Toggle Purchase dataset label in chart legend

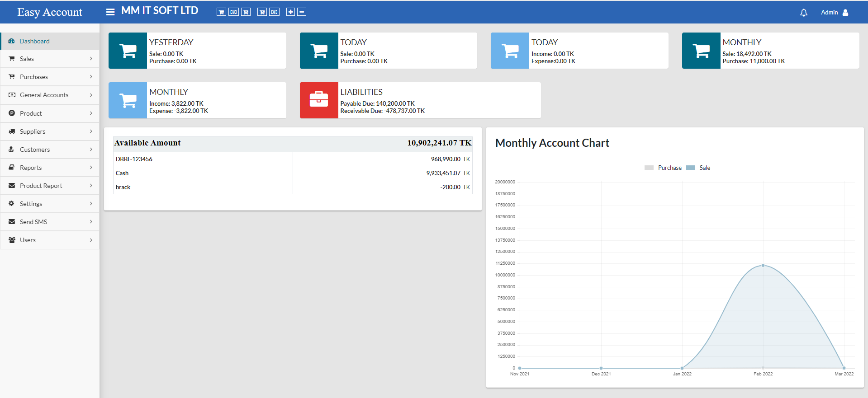tap(669, 168)
